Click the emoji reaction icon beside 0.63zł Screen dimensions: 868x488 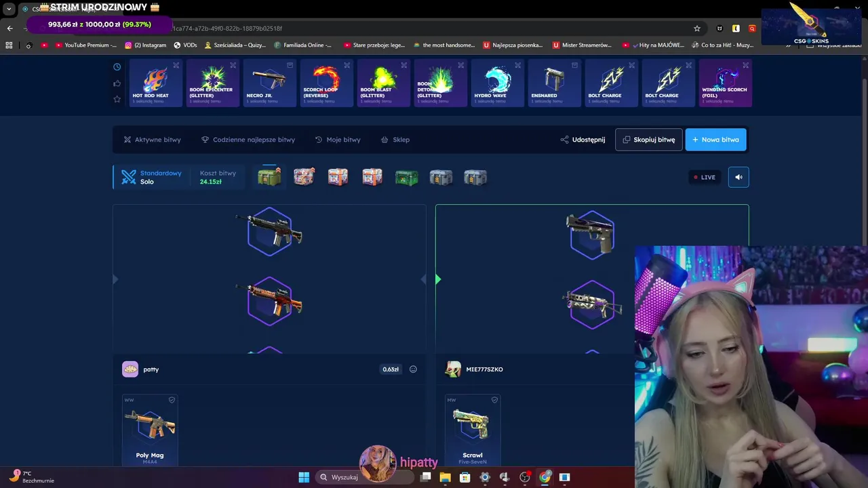click(413, 369)
